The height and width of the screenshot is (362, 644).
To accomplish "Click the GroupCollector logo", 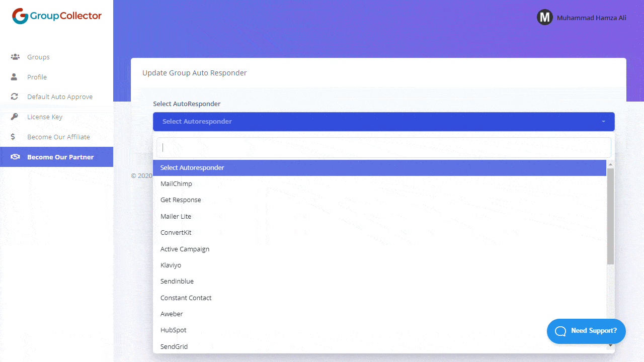I will coord(57,16).
